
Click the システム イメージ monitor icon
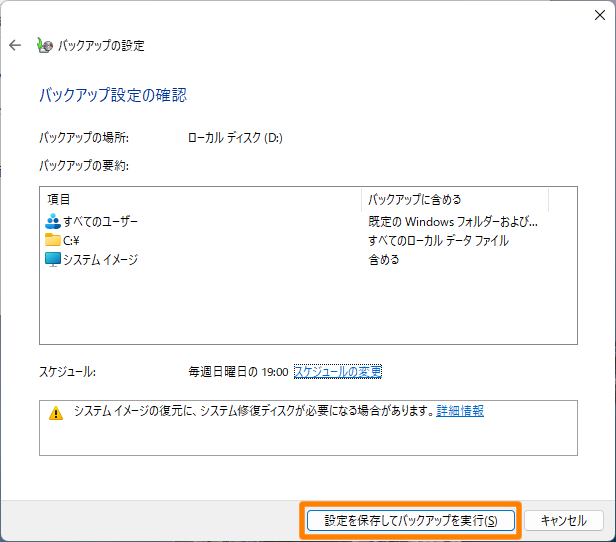pyautogui.click(x=53, y=259)
